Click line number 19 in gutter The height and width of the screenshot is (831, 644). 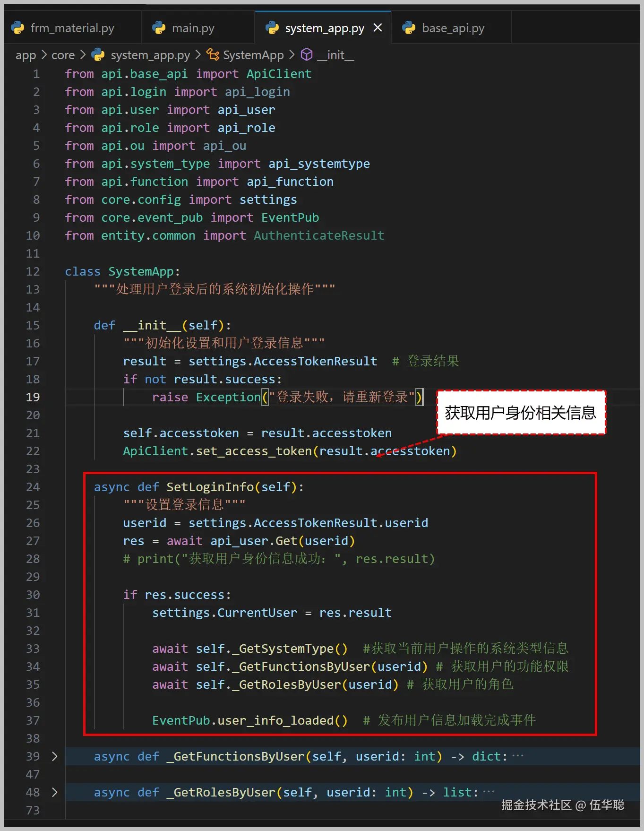click(33, 397)
